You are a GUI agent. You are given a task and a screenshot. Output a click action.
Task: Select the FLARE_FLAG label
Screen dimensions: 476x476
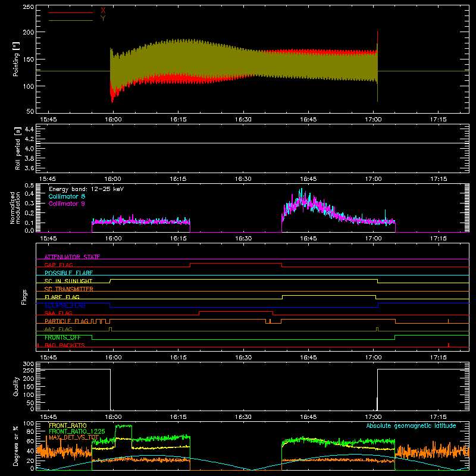[62, 297]
